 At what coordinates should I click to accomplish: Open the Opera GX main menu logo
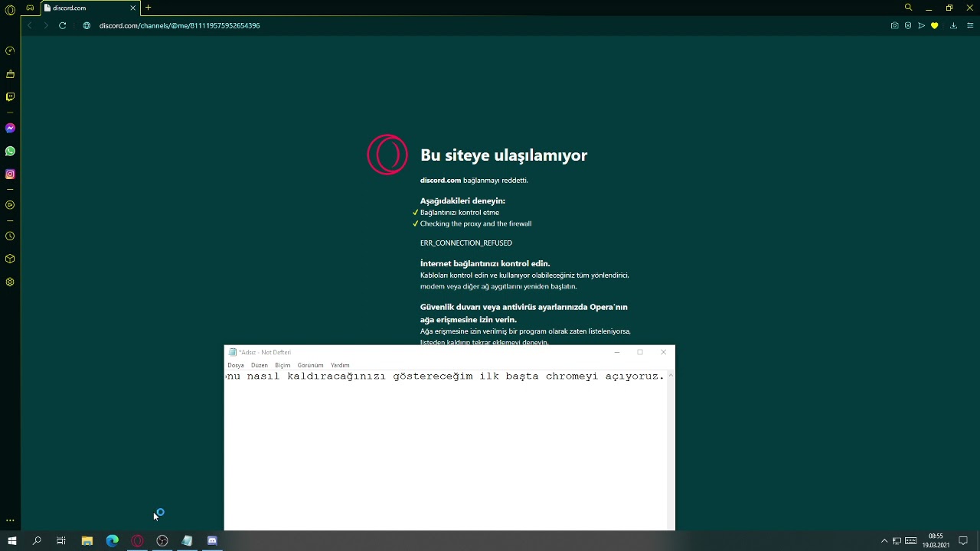pyautogui.click(x=10, y=8)
